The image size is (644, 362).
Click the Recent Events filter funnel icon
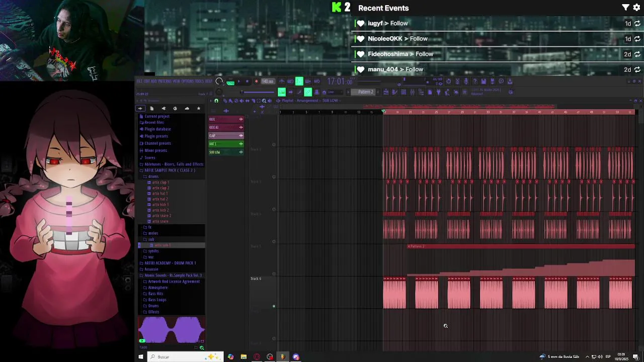click(x=625, y=8)
